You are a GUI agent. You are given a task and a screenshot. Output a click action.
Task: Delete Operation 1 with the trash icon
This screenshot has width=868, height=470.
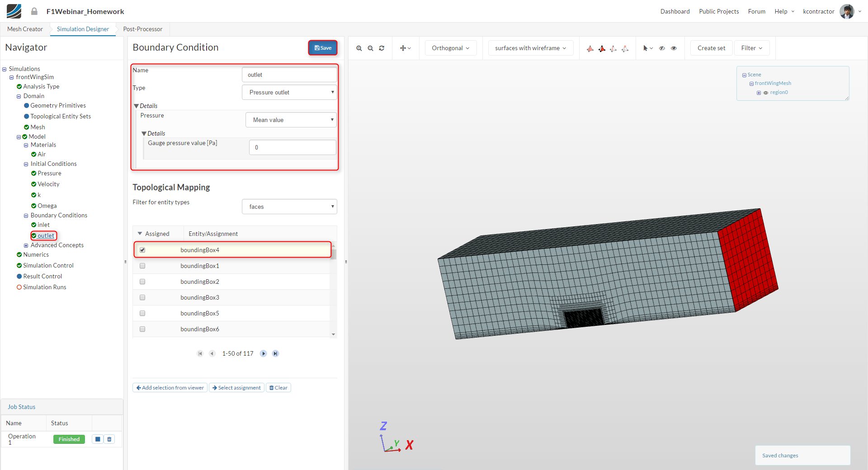tap(109, 439)
